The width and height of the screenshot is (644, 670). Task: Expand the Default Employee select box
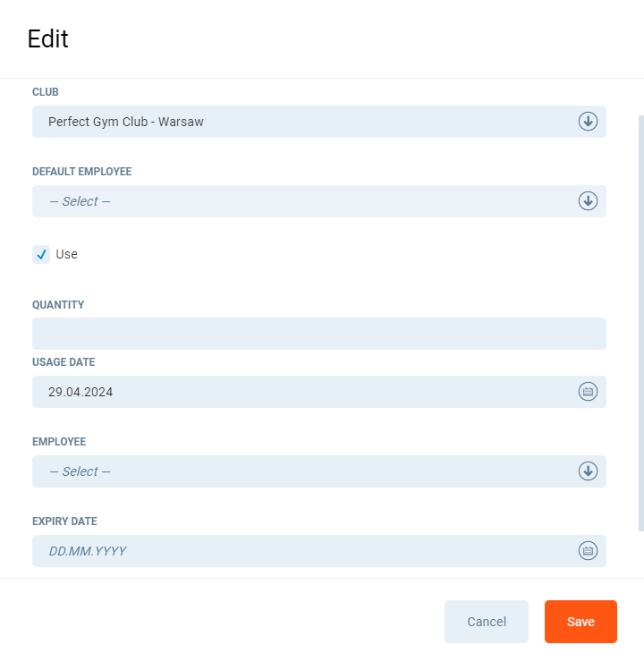tap(304, 201)
